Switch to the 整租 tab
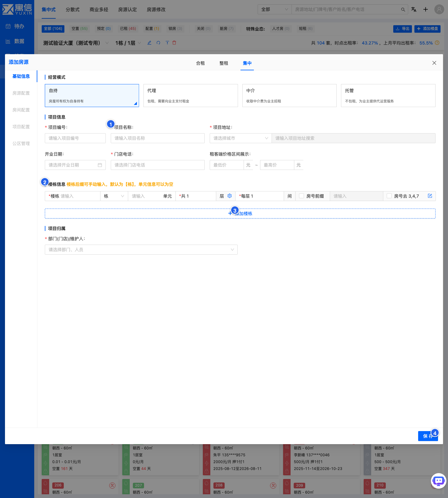 coord(224,63)
